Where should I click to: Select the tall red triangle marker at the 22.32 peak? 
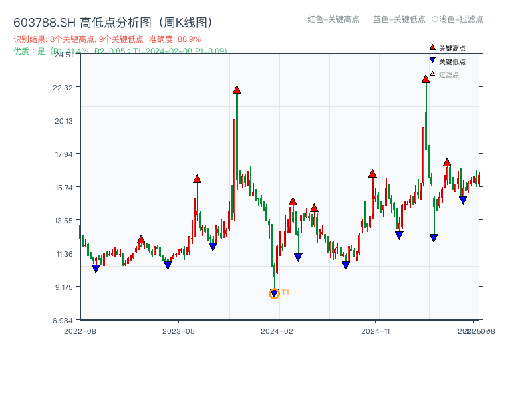pyautogui.click(x=237, y=88)
